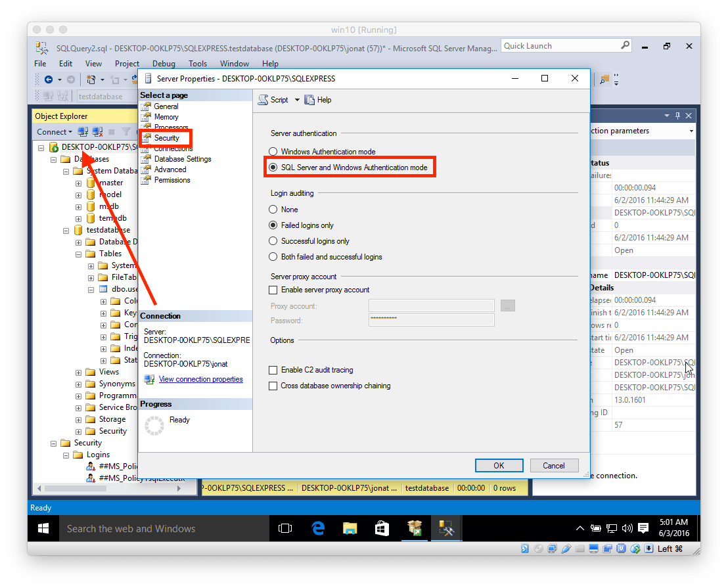This screenshot has width=728, height=588.
Task: Select the Memory page
Action: click(x=166, y=117)
